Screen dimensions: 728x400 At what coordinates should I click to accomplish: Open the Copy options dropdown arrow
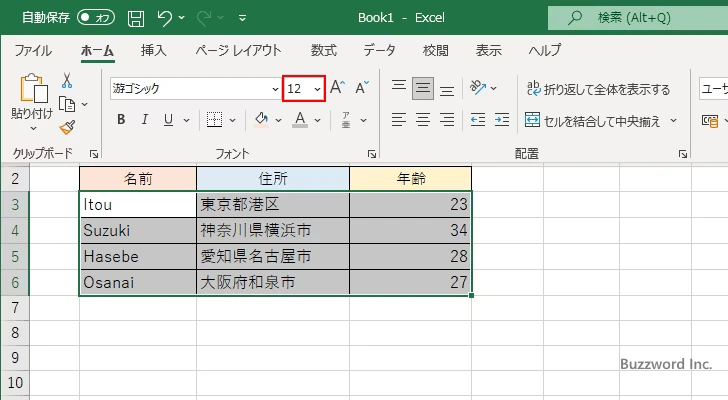click(x=84, y=104)
